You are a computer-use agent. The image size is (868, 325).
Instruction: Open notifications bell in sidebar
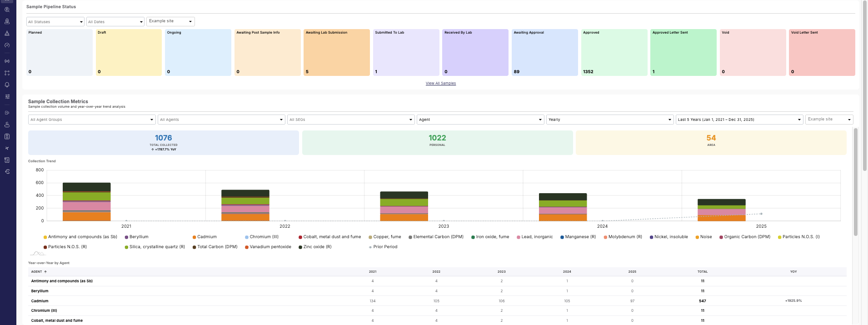(7, 85)
